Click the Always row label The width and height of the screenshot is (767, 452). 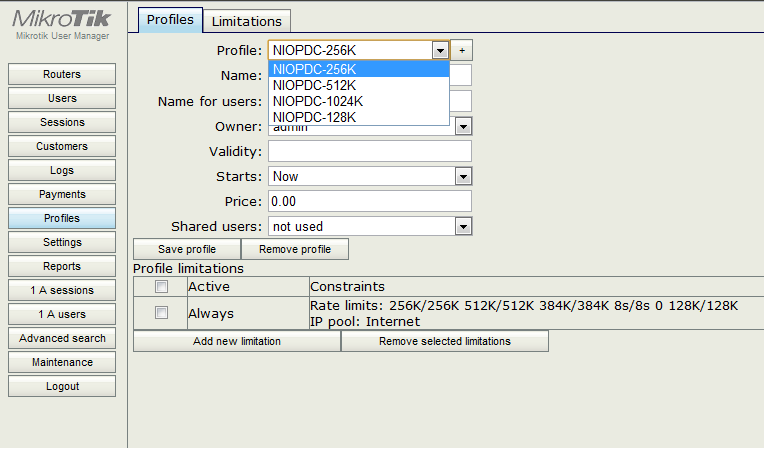tap(211, 314)
